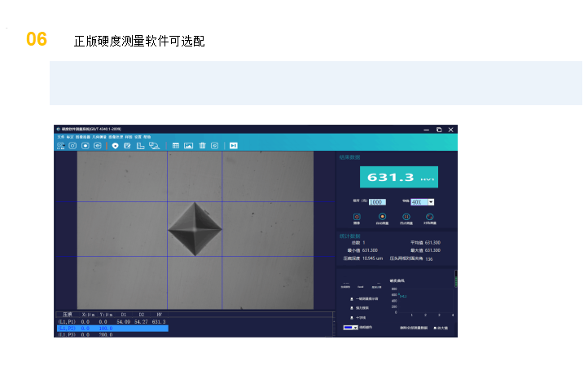The image size is (588, 366).
Task: Click the 54.09 D1 value in first row
Action: click(x=123, y=322)
